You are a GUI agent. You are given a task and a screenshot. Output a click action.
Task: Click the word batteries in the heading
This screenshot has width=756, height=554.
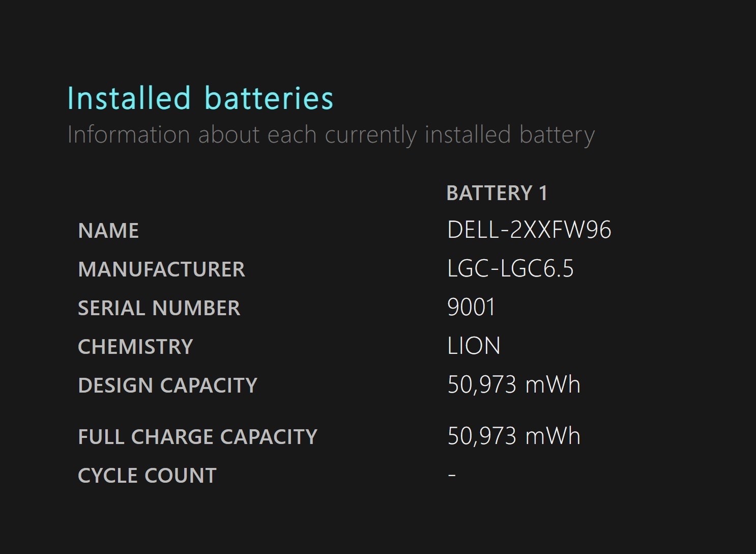pos(269,98)
